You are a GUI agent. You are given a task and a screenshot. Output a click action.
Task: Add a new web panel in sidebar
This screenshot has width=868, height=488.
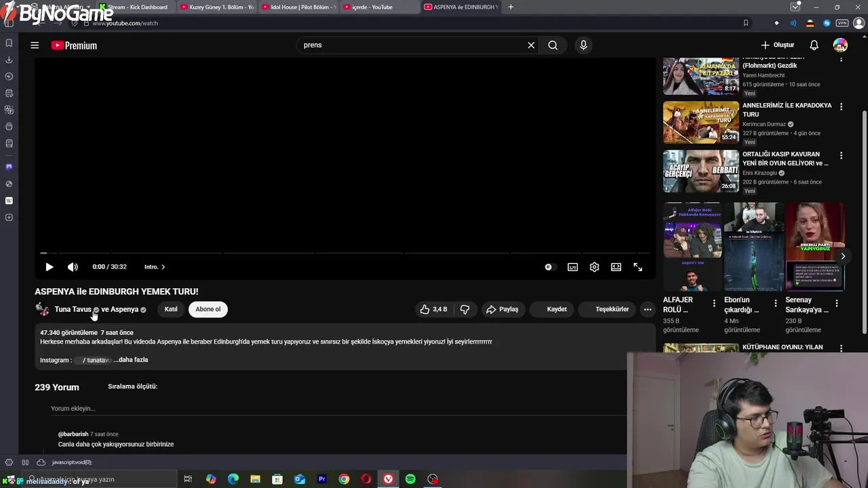9,218
